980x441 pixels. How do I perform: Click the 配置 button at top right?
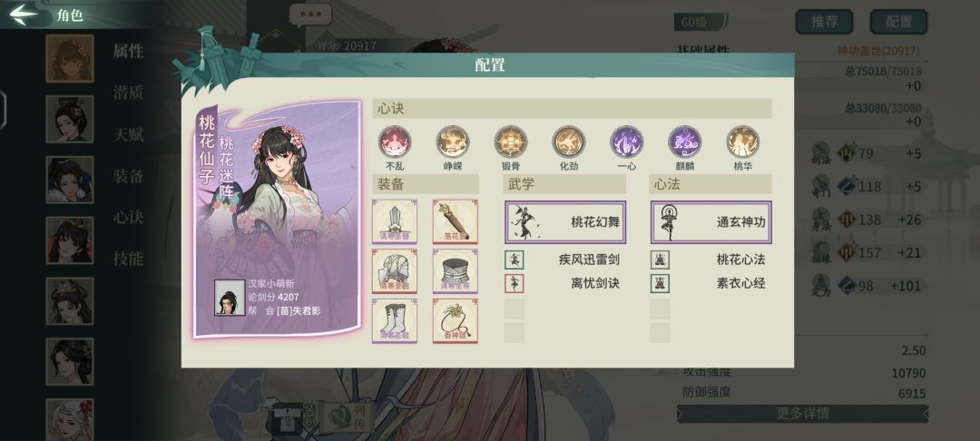tap(898, 22)
